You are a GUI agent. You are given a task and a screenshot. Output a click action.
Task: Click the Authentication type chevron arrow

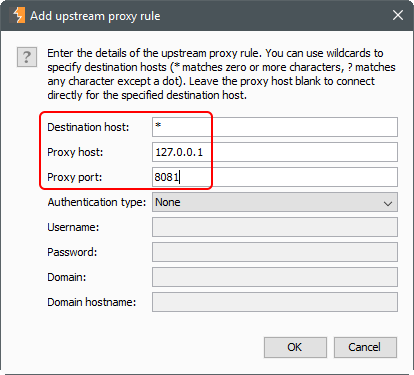pyautogui.click(x=388, y=203)
